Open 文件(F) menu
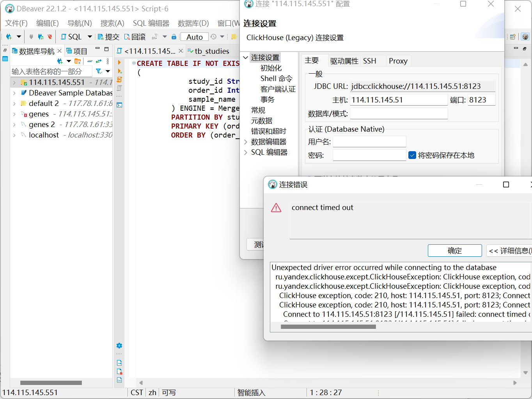The image size is (532, 399). click(x=16, y=23)
